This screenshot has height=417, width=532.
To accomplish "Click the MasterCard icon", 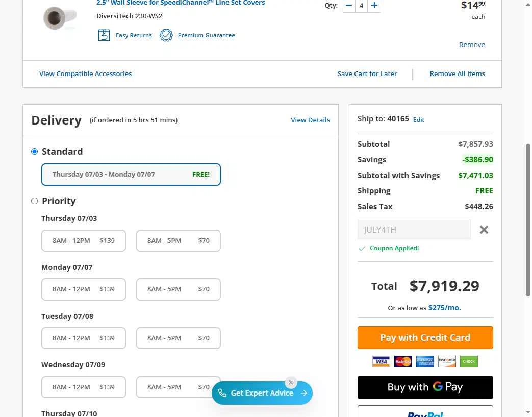I will pos(403,362).
